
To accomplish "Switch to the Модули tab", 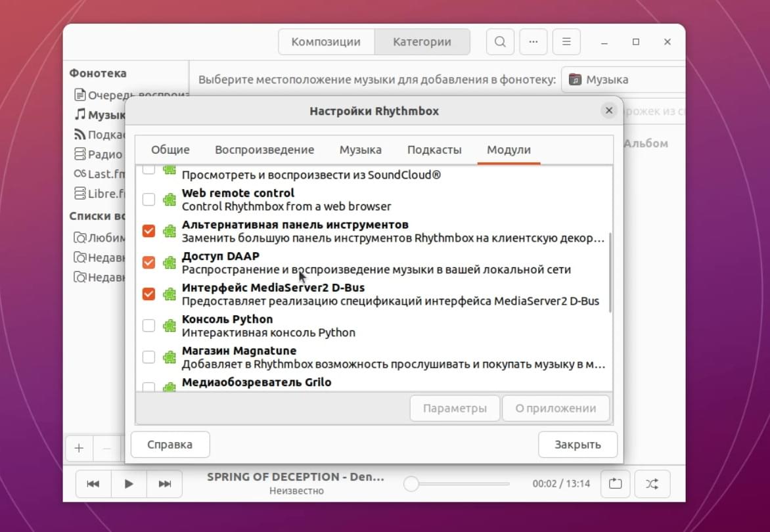I will 509,150.
